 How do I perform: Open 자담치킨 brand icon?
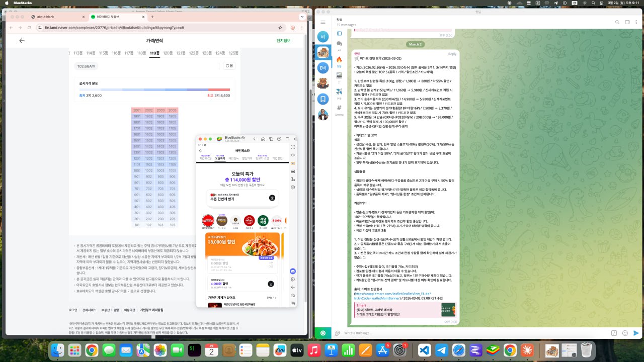tap(263, 220)
